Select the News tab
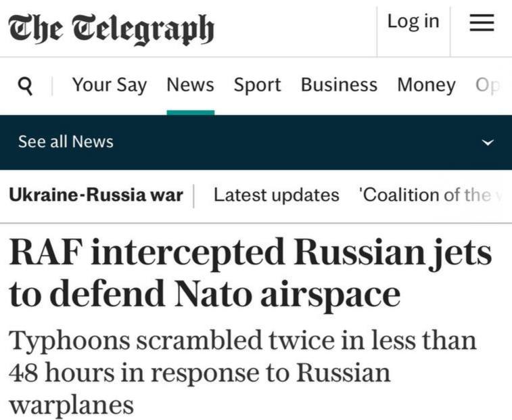The image size is (512, 420). pyautogui.click(x=190, y=85)
